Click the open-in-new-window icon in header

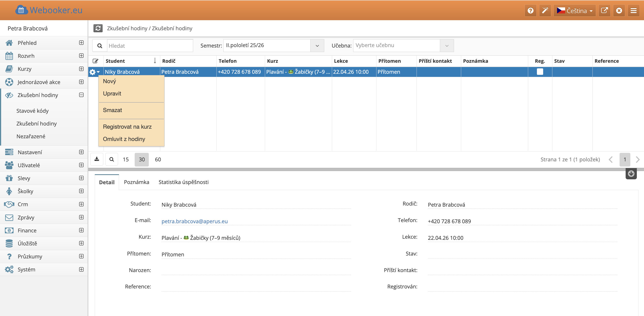tap(604, 11)
